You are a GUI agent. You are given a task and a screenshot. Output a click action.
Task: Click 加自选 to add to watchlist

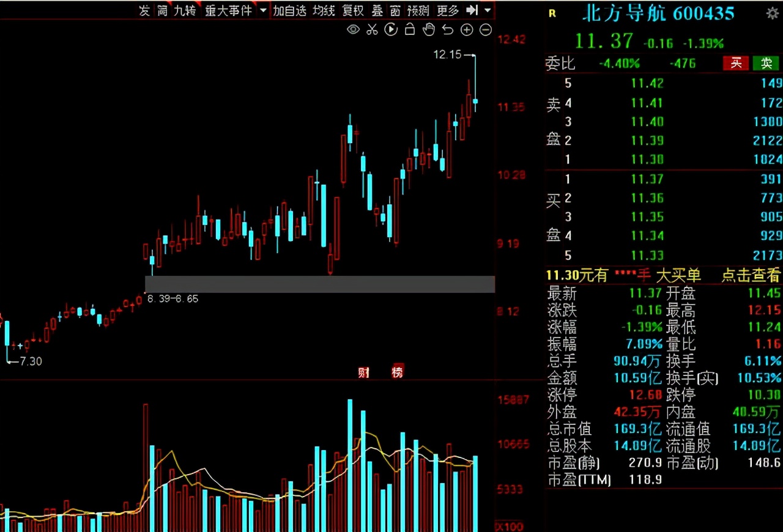(289, 10)
